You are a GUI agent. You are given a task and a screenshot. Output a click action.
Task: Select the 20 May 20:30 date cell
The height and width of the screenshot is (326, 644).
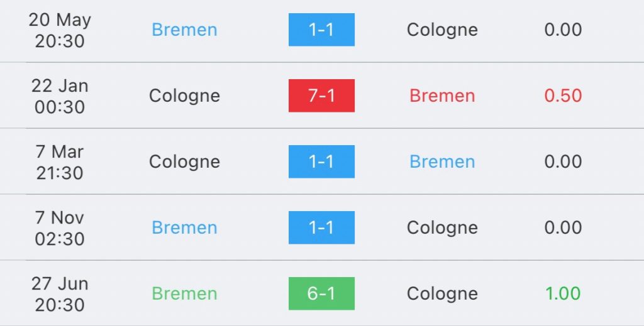60,30
